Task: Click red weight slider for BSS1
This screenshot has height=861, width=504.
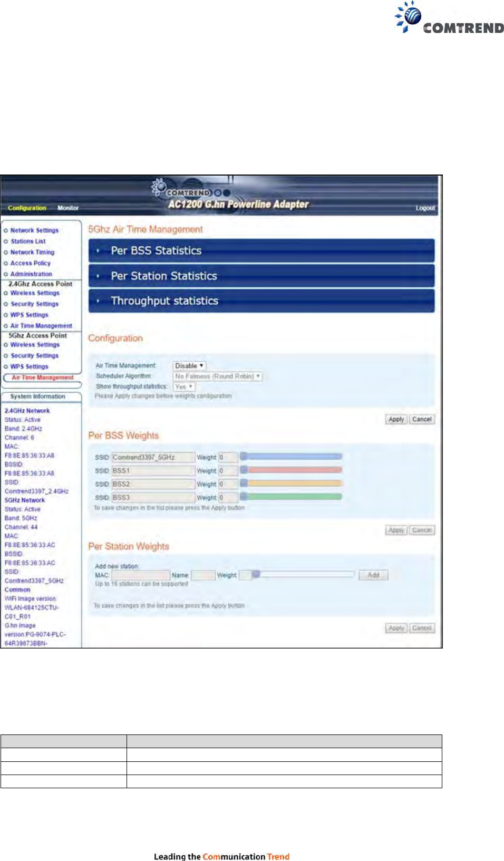Action: (x=291, y=469)
